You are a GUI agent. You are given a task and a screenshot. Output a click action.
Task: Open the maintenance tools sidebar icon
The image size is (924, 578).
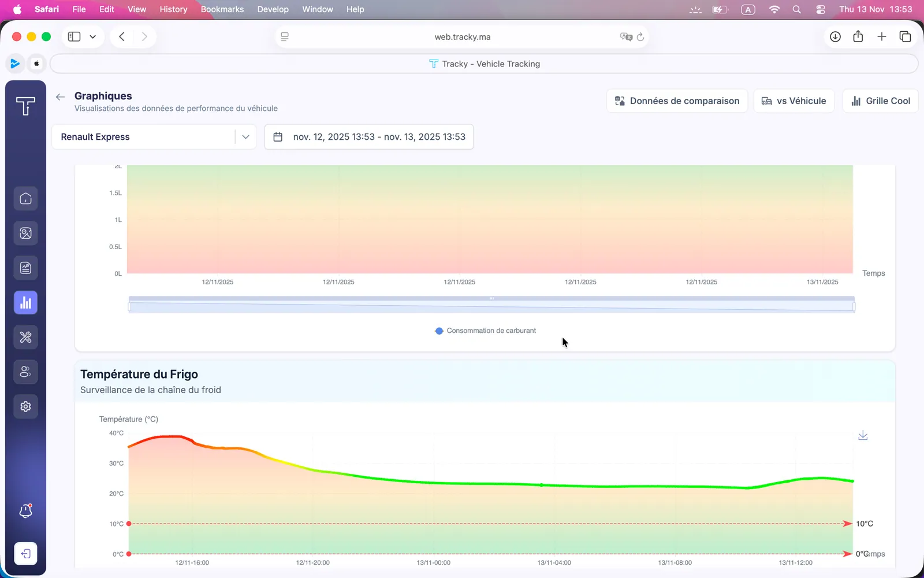tap(25, 338)
